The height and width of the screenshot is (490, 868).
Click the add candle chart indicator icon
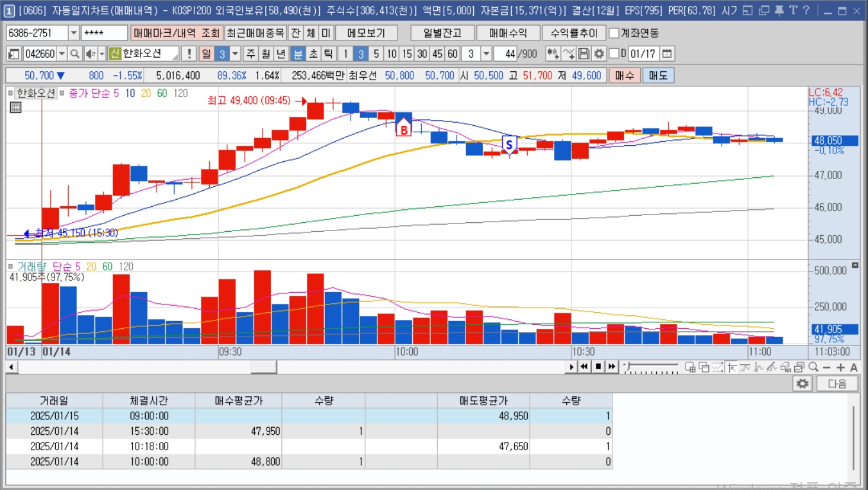coord(553,54)
